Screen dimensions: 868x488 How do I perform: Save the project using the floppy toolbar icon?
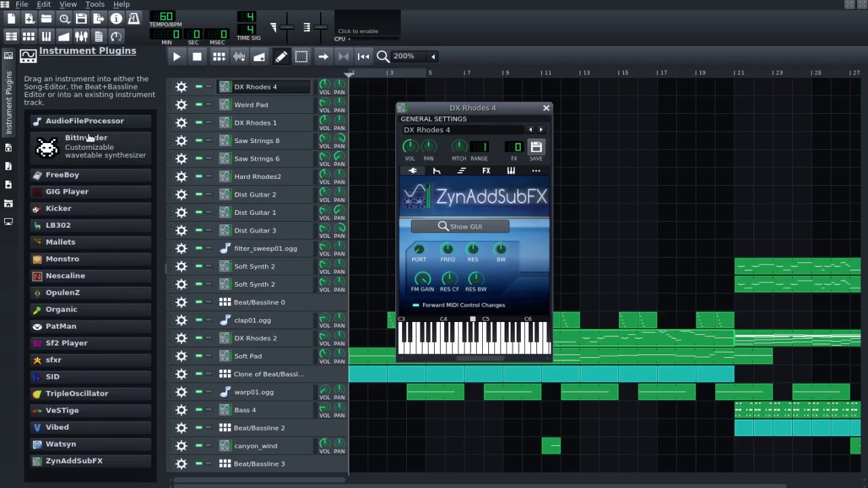pyautogui.click(x=81, y=19)
